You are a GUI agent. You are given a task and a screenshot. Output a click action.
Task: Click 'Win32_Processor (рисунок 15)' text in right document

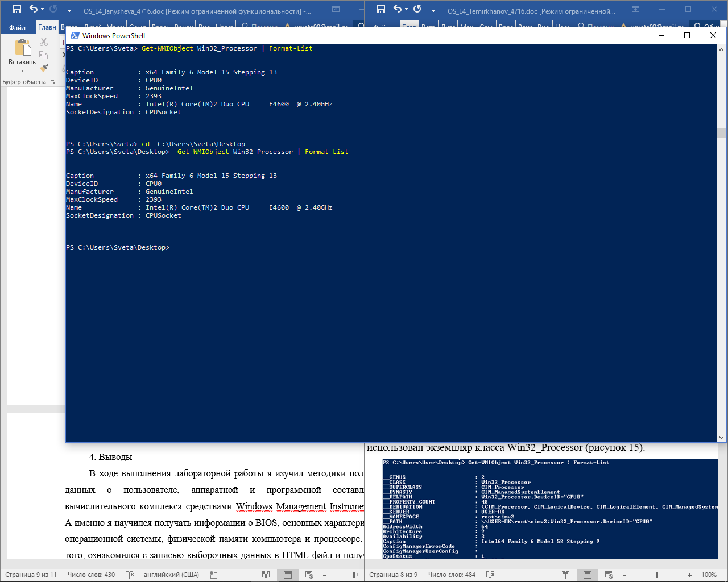(x=576, y=447)
